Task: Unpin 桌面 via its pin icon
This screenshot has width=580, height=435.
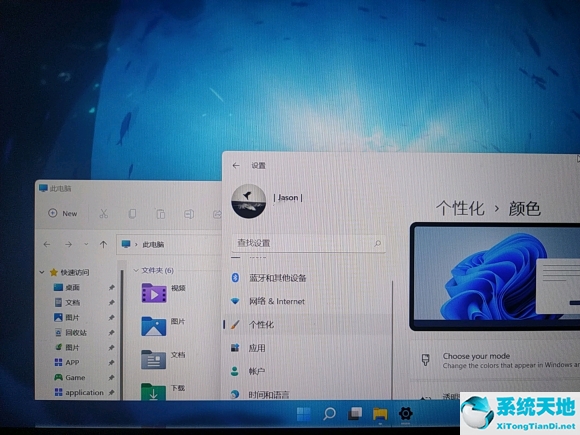Action: tap(111, 287)
